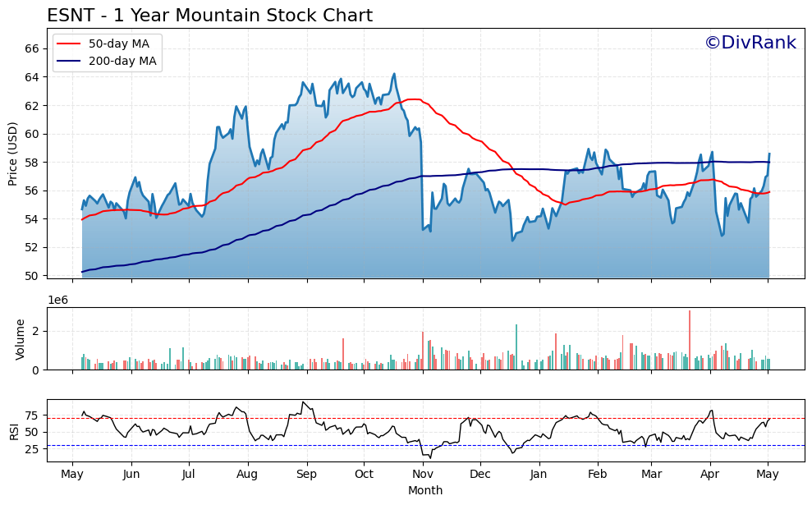This screenshot has height=505, width=812.
Task: Click the "Price (USD)" axis label
Action: (13, 154)
